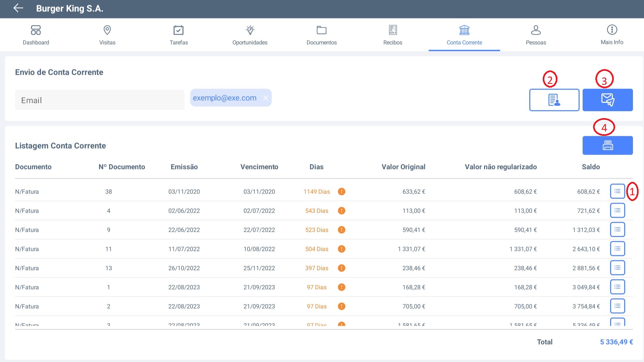644x362 pixels.
Task: Click the Email input field
Action: [100, 100]
